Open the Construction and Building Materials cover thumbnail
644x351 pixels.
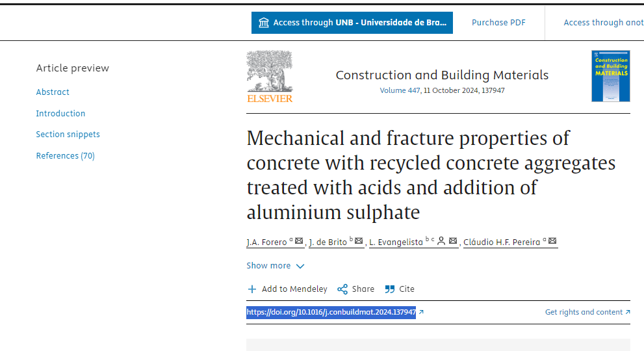coord(610,76)
